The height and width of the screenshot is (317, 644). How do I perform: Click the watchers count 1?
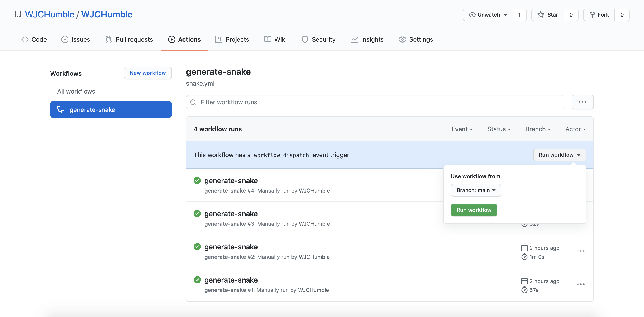click(x=519, y=15)
